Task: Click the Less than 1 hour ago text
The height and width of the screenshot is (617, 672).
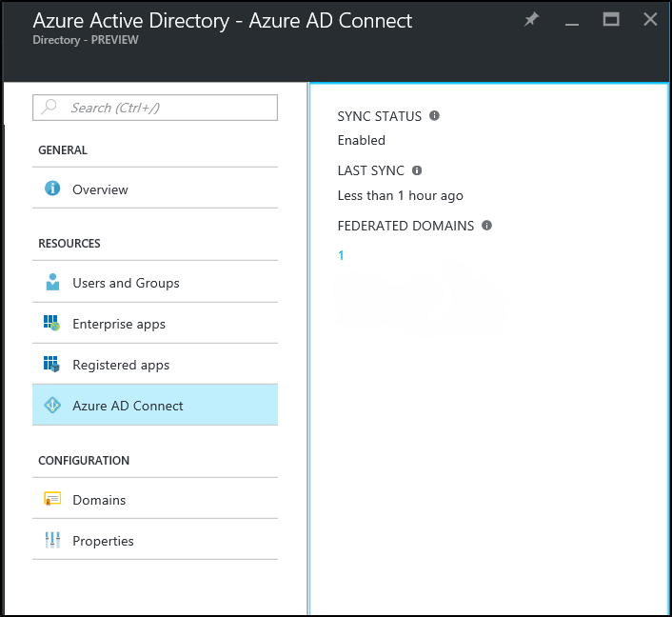Action: [x=401, y=195]
